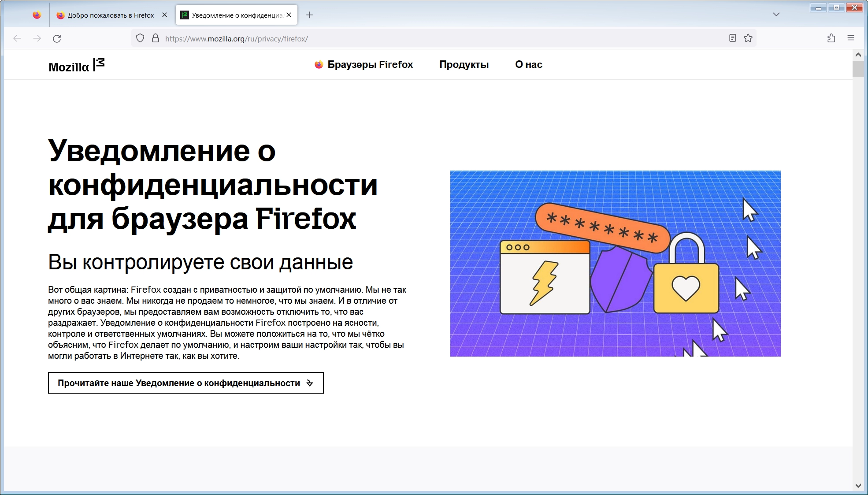Click the scrollbar down arrow
Screen dimensions: 868x495
tap(858, 486)
